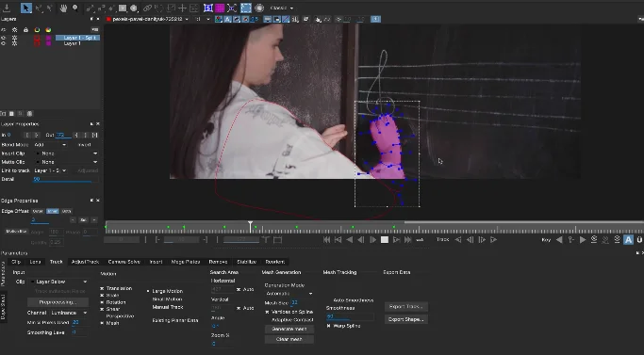
Task: Toggle the Warp Spline checkbox
Action: [328, 326]
